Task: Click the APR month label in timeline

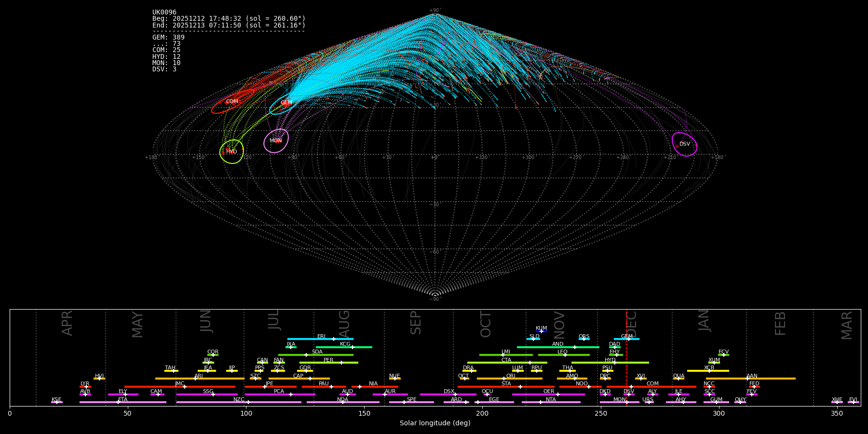Action: click(67, 323)
